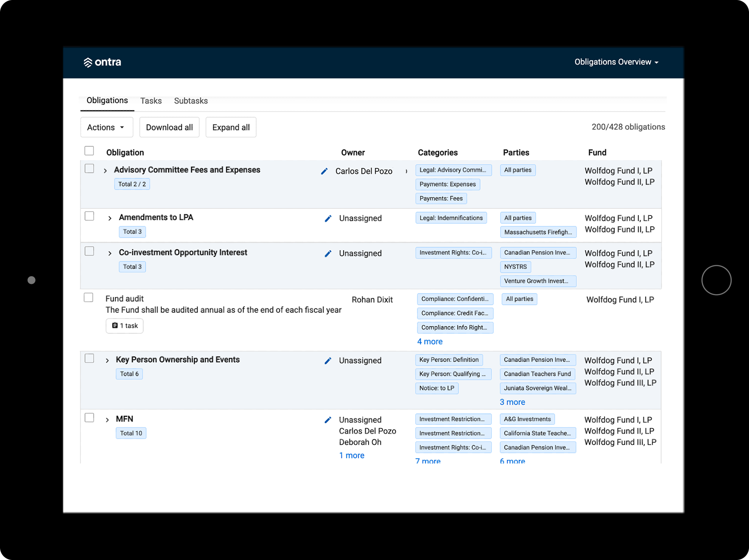Image resolution: width=749 pixels, height=560 pixels.
Task: Tick the Fund audit row checkbox
Action: (88, 297)
